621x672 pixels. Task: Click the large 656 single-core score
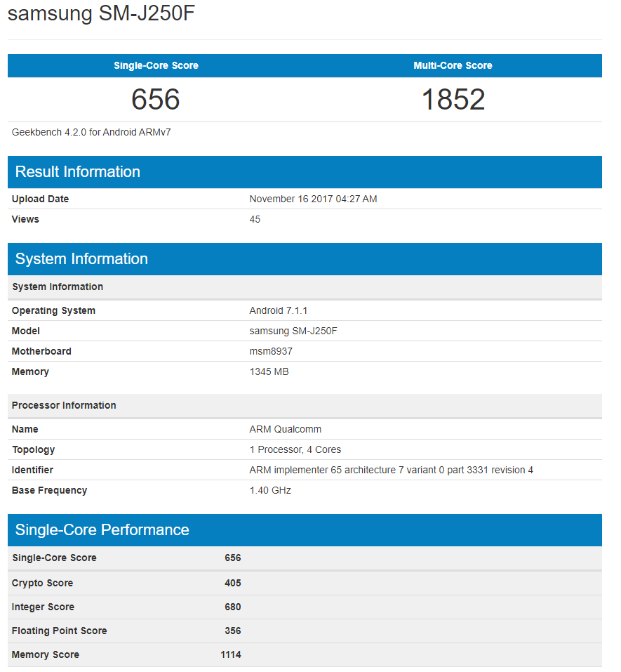(x=156, y=100)
